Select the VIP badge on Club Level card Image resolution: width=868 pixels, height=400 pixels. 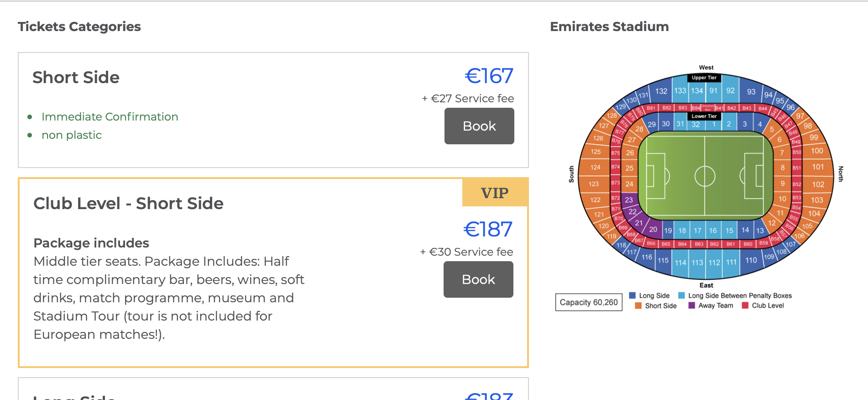pos(495,193)
